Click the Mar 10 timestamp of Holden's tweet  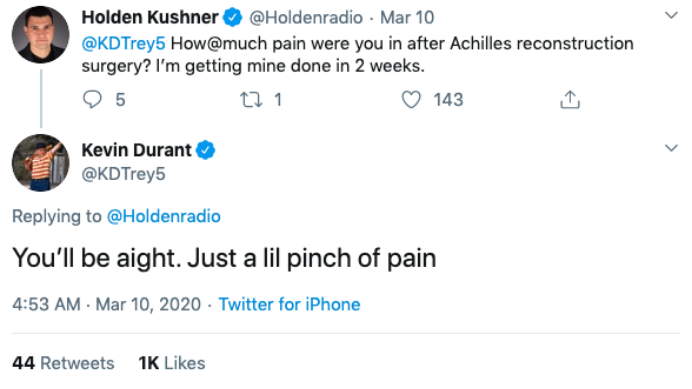point(407,18)
